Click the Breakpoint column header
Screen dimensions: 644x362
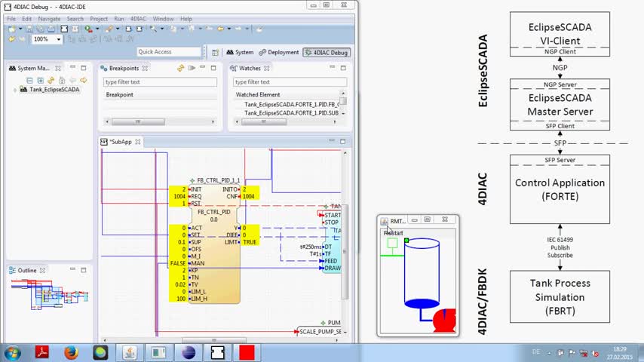tap(119, 94)
